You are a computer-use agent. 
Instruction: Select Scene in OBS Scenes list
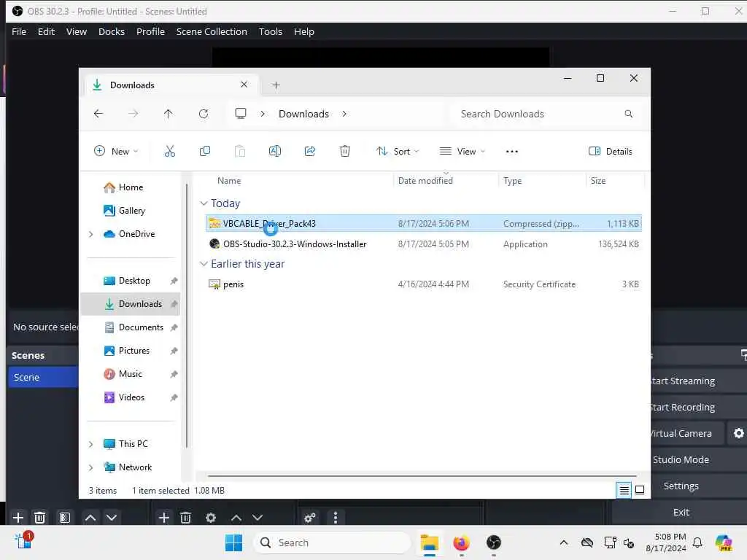click(43, 377)
